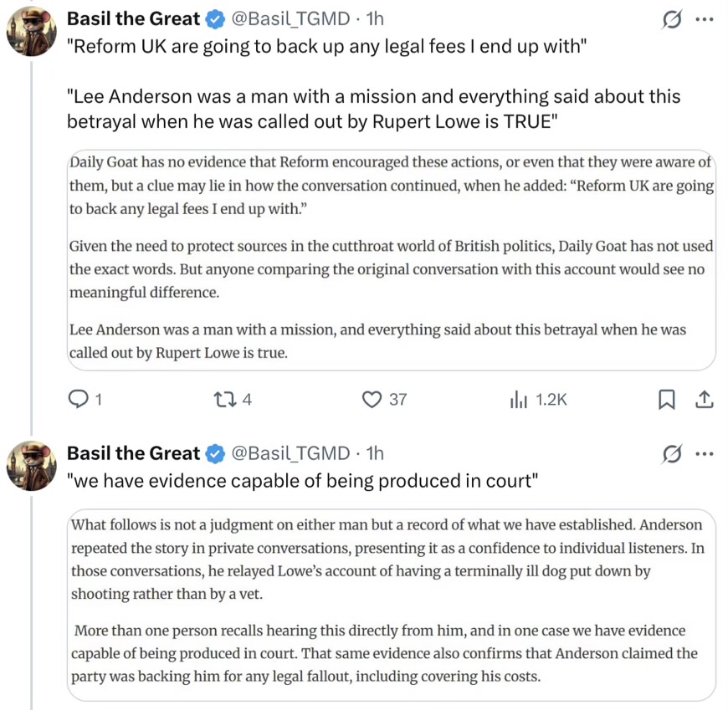
Task: Retweet the first tweet with 4 reposts
Action: [x=232, y=400]
